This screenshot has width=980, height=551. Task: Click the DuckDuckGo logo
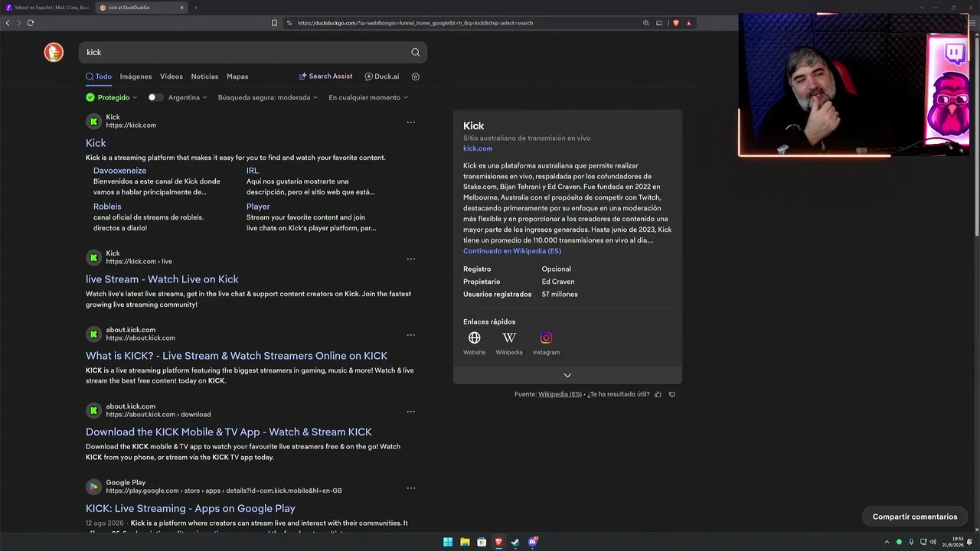(x=54, y=52)
